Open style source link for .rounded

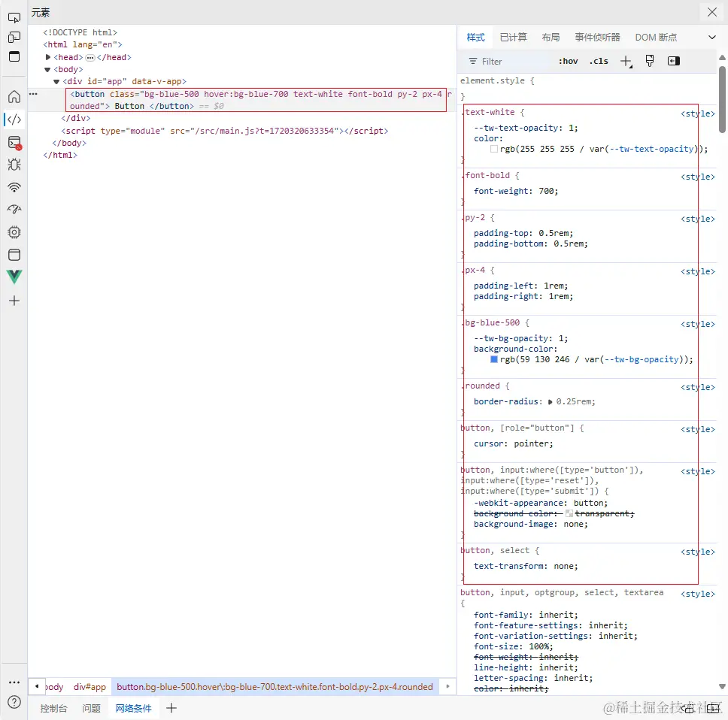tap(698, 387)
